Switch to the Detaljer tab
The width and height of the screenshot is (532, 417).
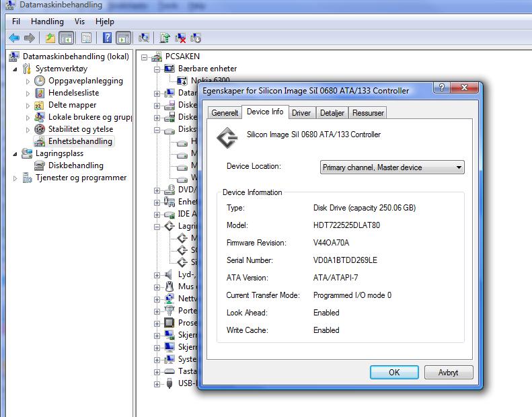(x=332, y=113)
